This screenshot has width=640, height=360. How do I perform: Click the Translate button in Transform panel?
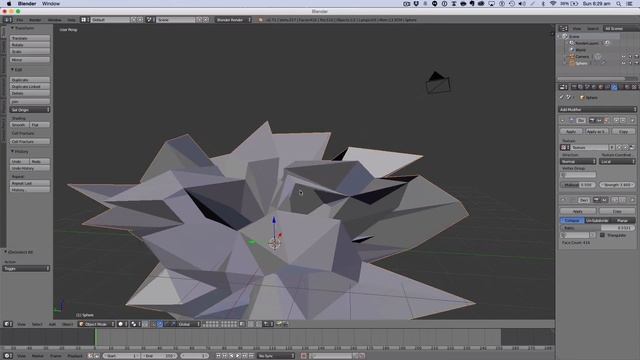(30, 38)
